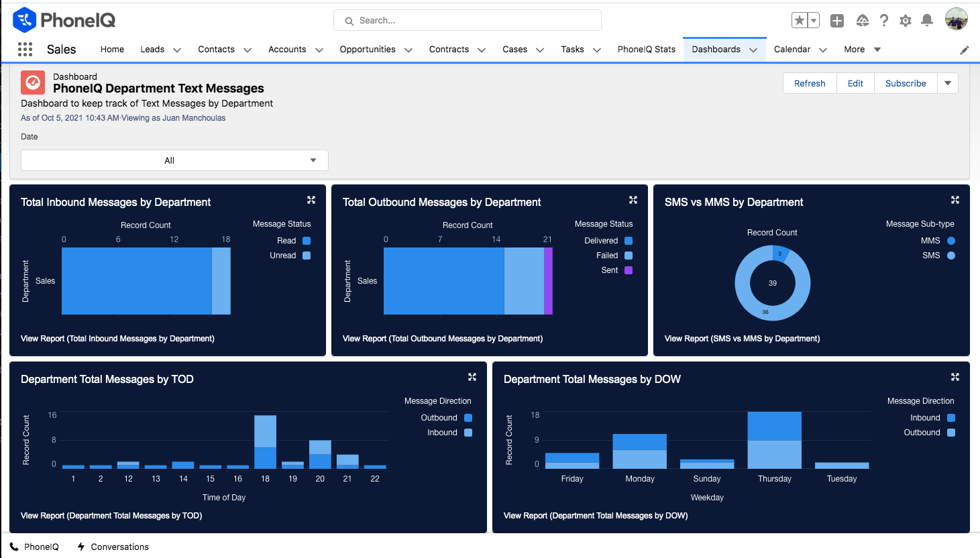Expand the Tasks tab chevron
980x558 pixels.
(597, 50)
